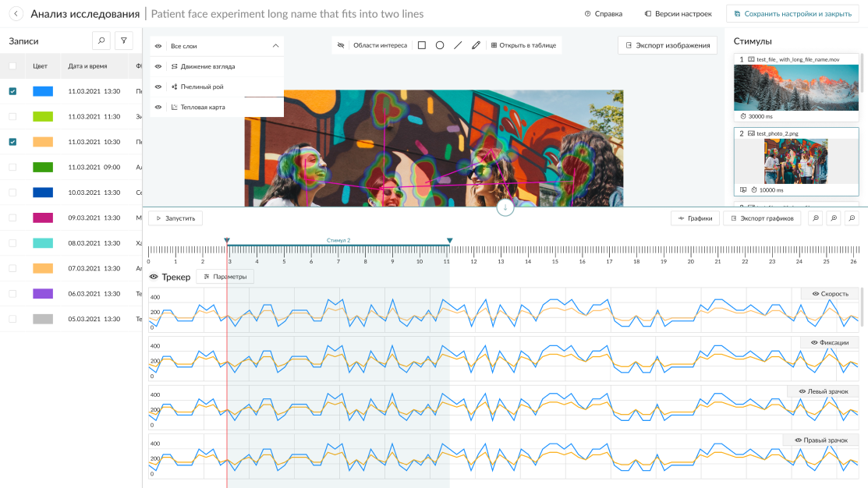Viewport: 868px width, 488px height.
Task: Uncheck the blue record's checkbox
Action: coord(12,91)
